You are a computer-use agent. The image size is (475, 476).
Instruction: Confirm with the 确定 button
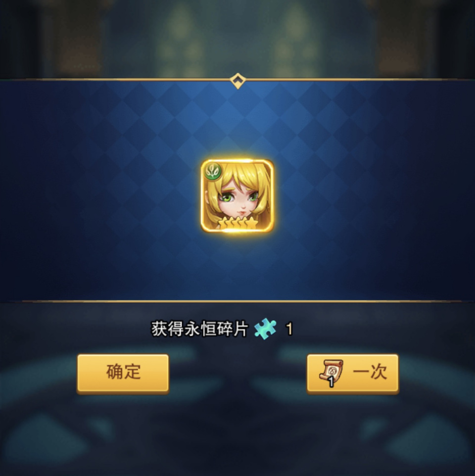(x=123, y=373)
